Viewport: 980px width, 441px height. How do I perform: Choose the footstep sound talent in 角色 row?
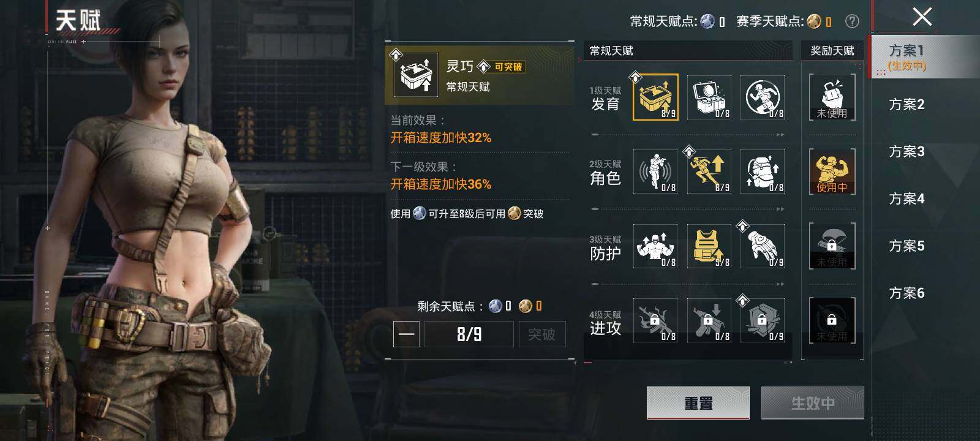click(x=655, y=171)
